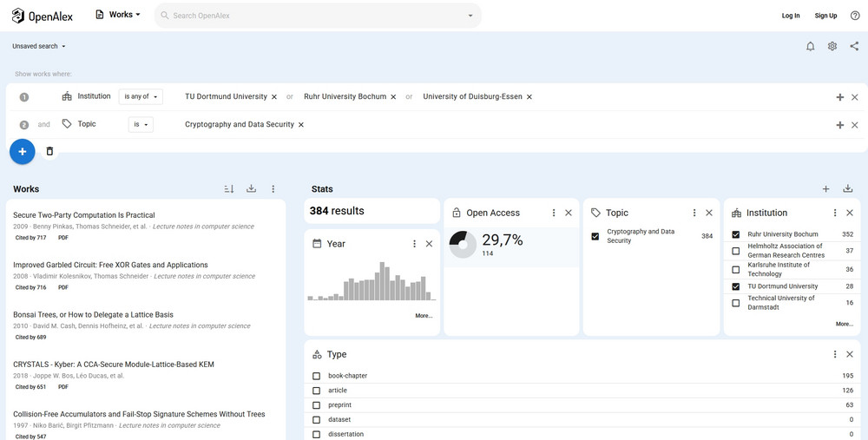Open search settings gear icon
Screen dimensions: 868x440
coord(832,46)
